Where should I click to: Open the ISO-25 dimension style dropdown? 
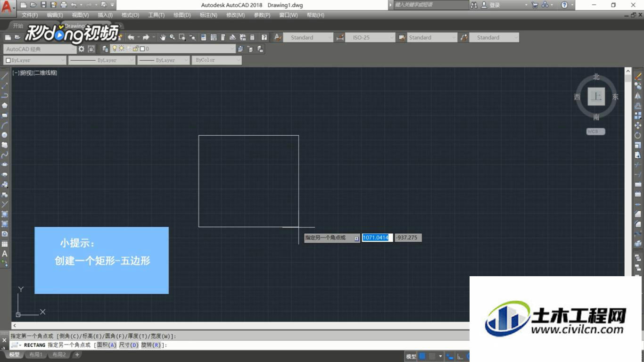click(371, 37)
